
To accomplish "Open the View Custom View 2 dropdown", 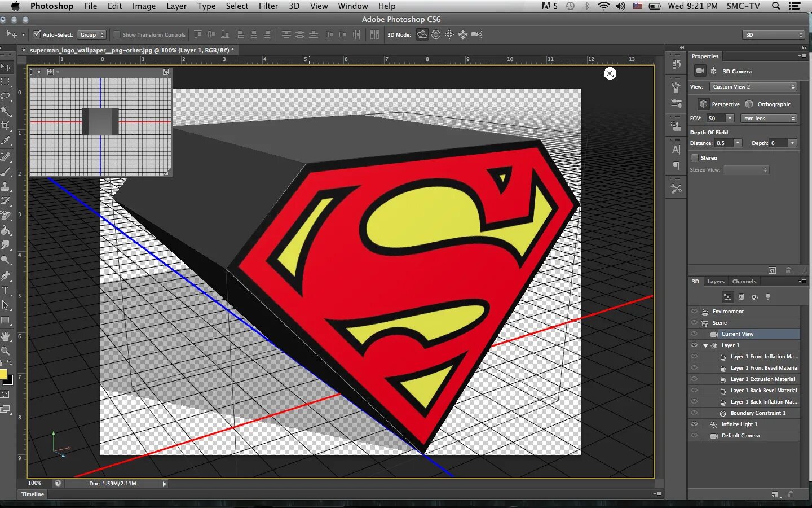I will (753, 87).
